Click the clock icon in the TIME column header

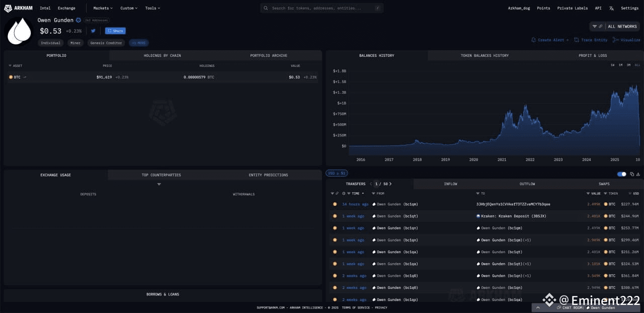[x=344, y=193]
